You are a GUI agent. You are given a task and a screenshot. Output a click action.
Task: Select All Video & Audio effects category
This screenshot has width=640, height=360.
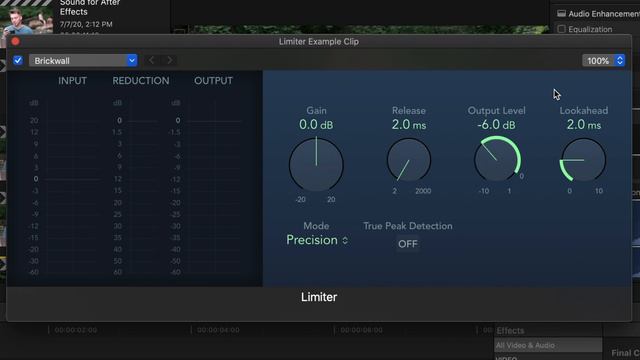click(548, 345)
